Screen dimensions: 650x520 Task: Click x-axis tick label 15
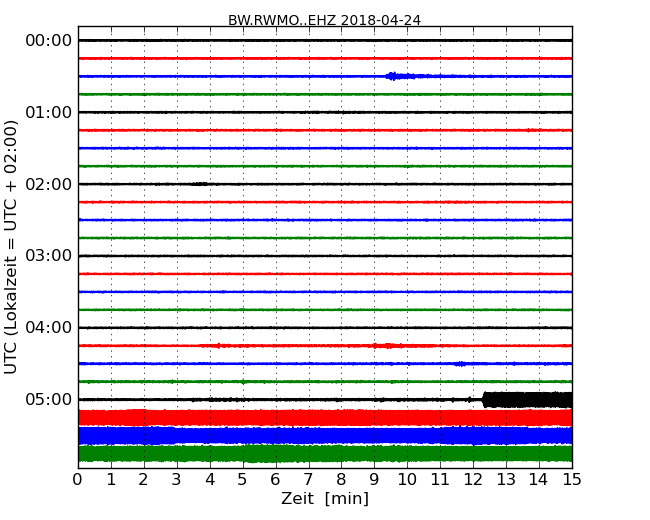pyautogui.click(x=572, y=480)
